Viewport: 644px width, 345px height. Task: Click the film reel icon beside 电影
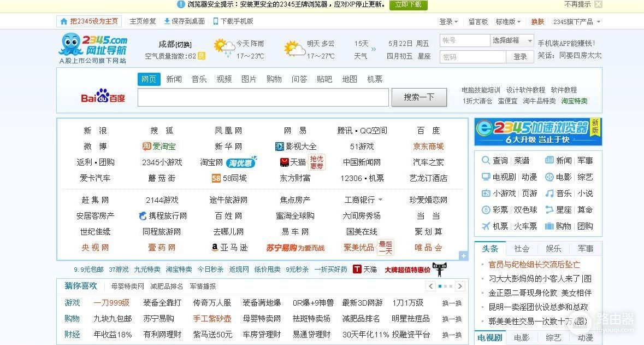549,177
